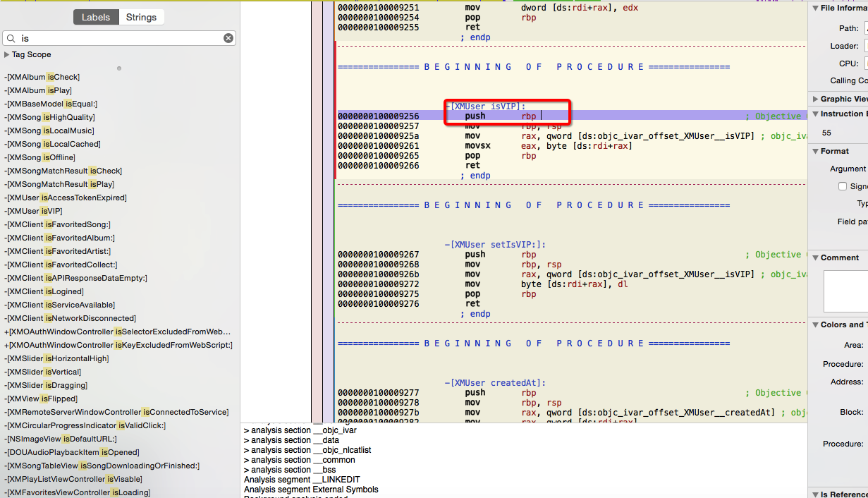Click log line "Analysis segment __LINKEDIT"
Image resolution: width=868 pixels, height=498 pixels.
302,480
